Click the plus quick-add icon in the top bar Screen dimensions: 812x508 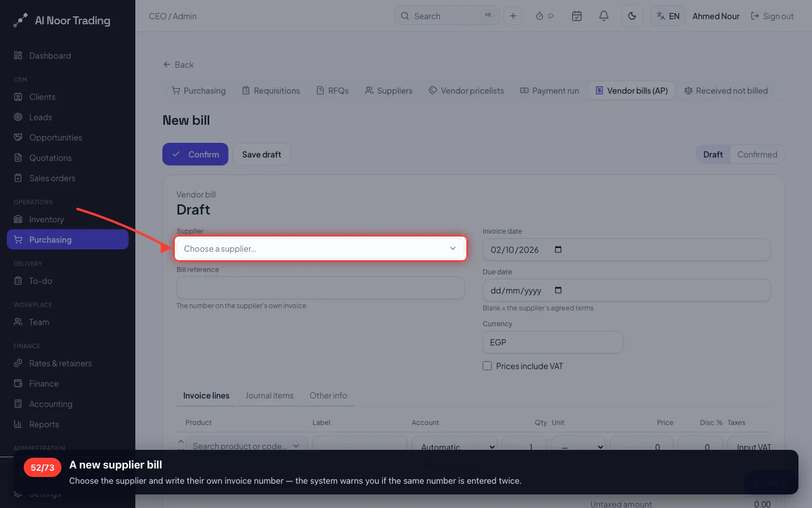(x=513, y=16)
